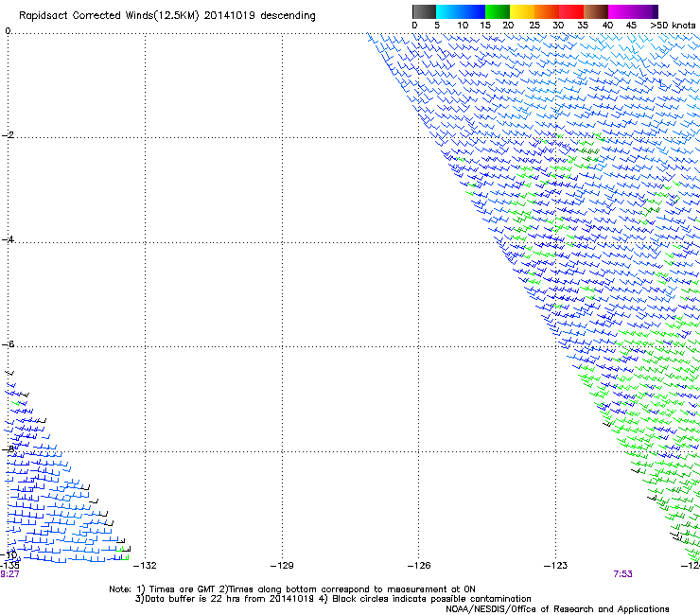Click the '-123' longitude axis label
This screenshot has height=615, width=700.
tap(555, 566)
